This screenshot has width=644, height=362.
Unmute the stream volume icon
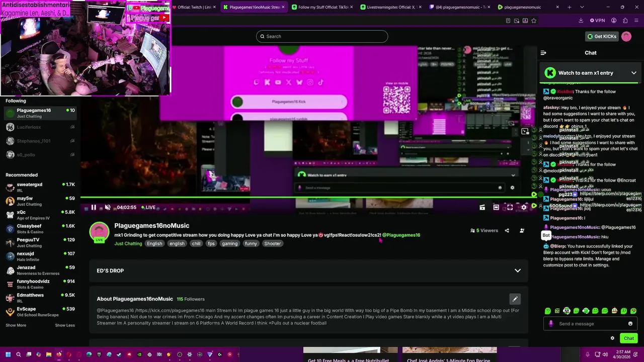click(x=107, y=207)
